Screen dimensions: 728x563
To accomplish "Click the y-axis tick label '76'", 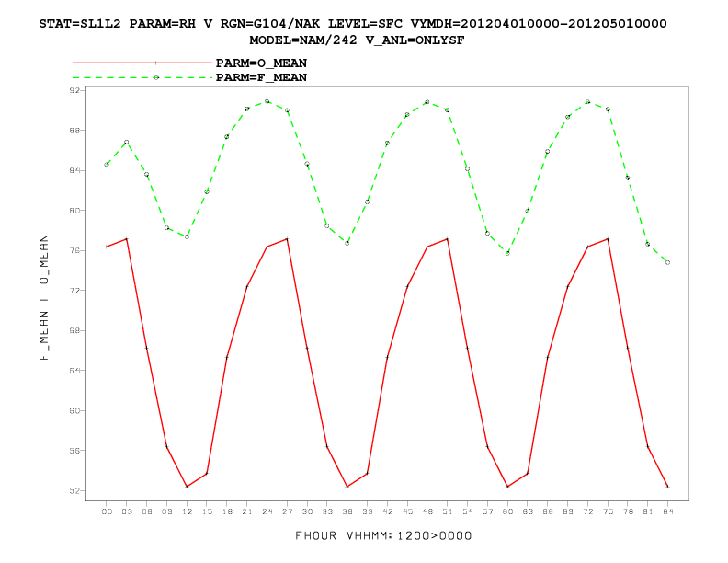I will click(x=74, y=250).
